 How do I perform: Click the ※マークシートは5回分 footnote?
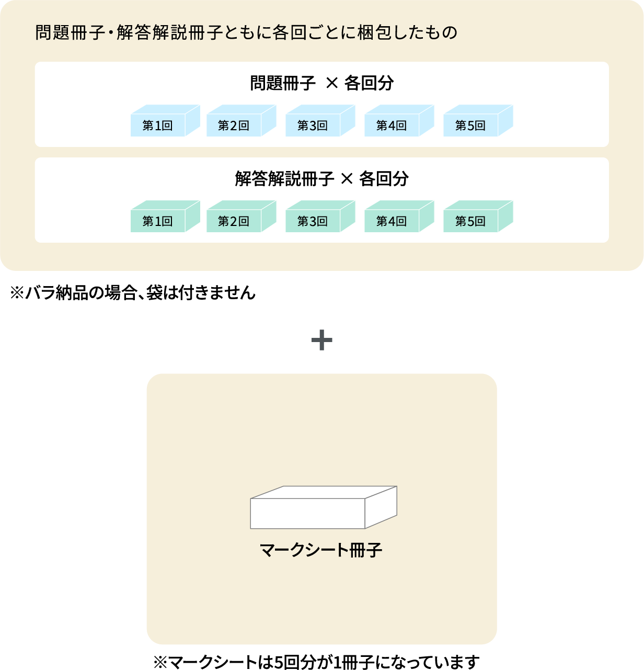tap(316, 662)
